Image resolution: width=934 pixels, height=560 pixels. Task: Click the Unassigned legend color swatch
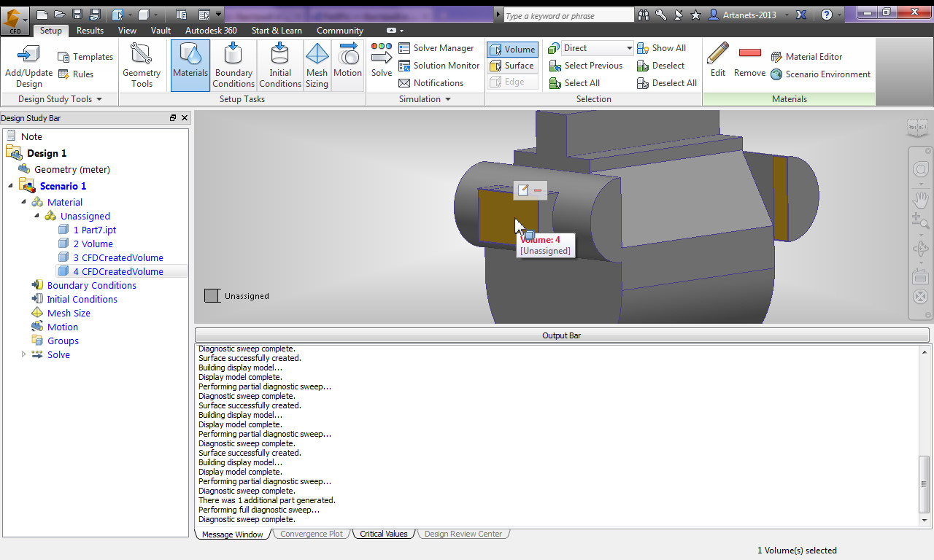(x=212, y=296)
